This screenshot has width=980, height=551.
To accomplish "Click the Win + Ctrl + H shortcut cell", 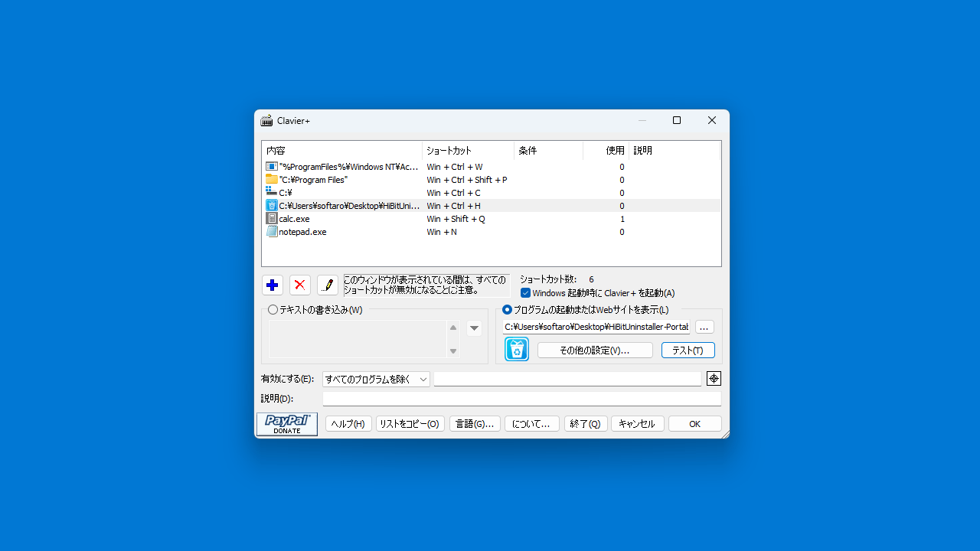I will (x=454, y=206).
